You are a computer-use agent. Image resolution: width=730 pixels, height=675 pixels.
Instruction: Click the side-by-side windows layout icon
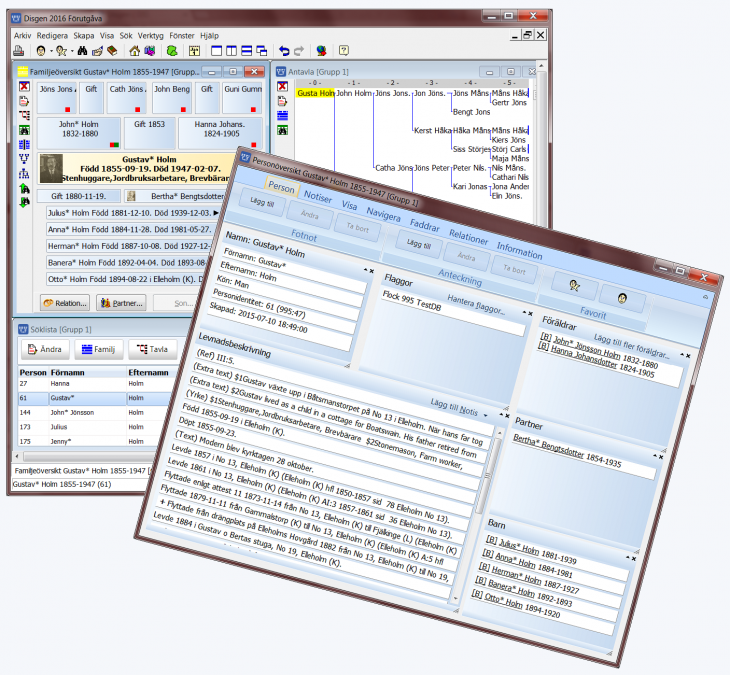point(231,51)
